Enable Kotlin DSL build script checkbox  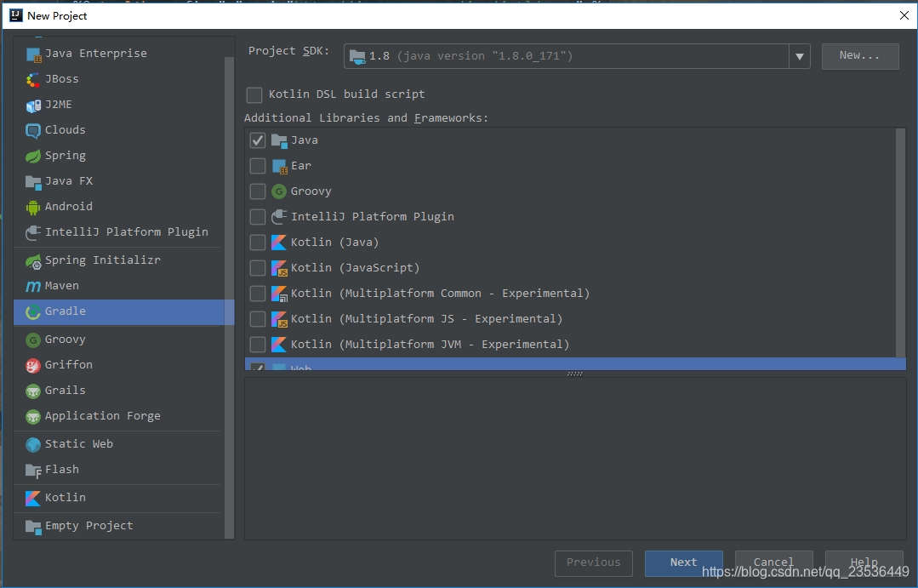pyautogui.click(x=254, y=94)
